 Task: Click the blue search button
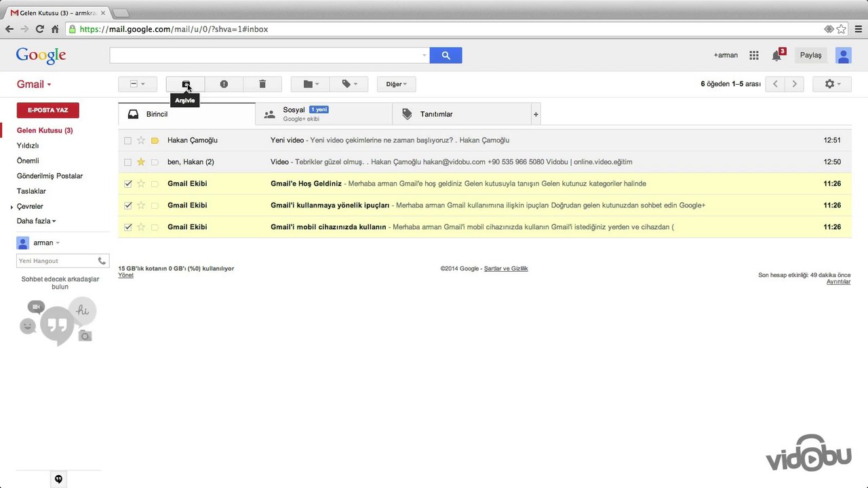point(446,56)
